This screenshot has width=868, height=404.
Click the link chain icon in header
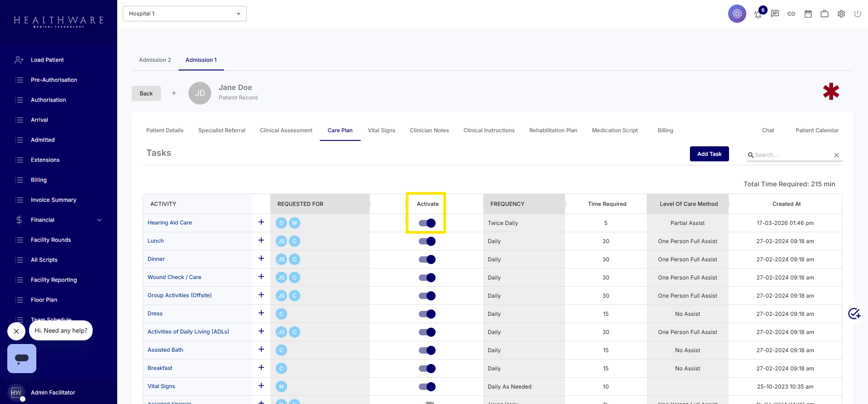click(x=791, y=14)
